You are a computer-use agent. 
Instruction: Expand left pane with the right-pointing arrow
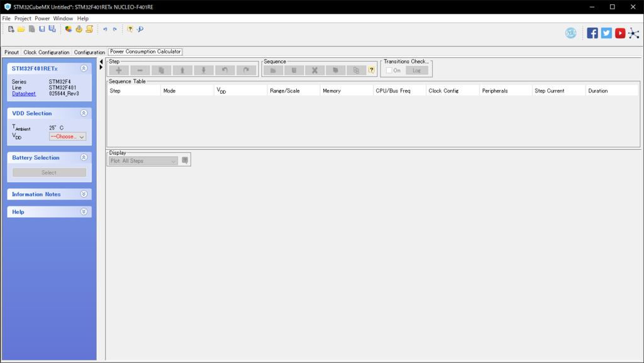coord(101,67)
